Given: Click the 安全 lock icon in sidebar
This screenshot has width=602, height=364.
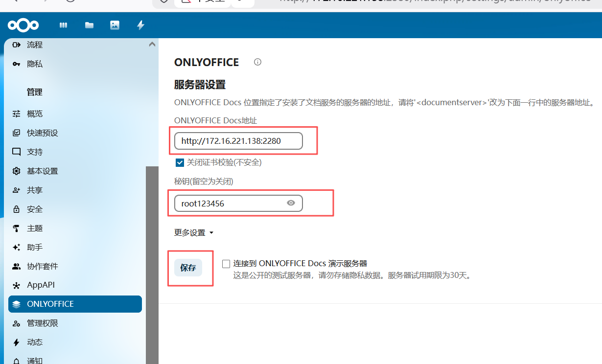Looking at the screenshot, I should click(x=17, y=209).
